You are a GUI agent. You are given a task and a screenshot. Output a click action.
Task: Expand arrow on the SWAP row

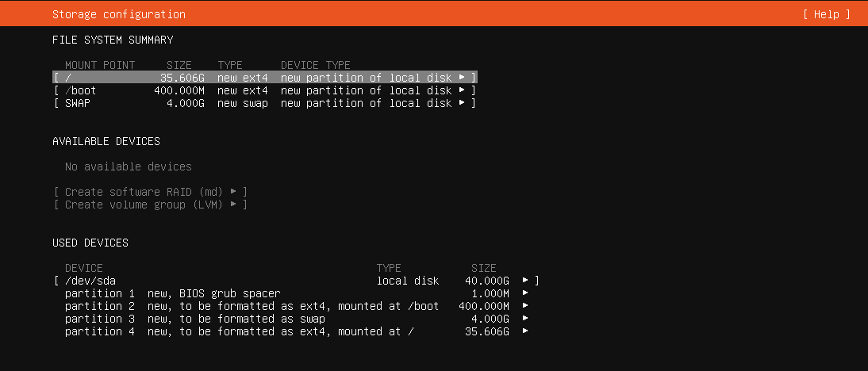coord(463,103)
